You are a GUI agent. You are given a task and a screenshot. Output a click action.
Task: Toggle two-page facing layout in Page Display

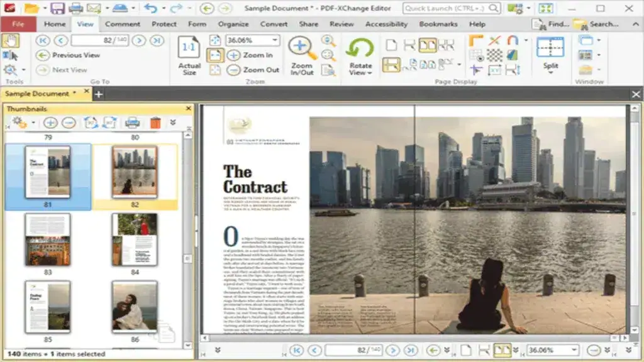(428, 45)
